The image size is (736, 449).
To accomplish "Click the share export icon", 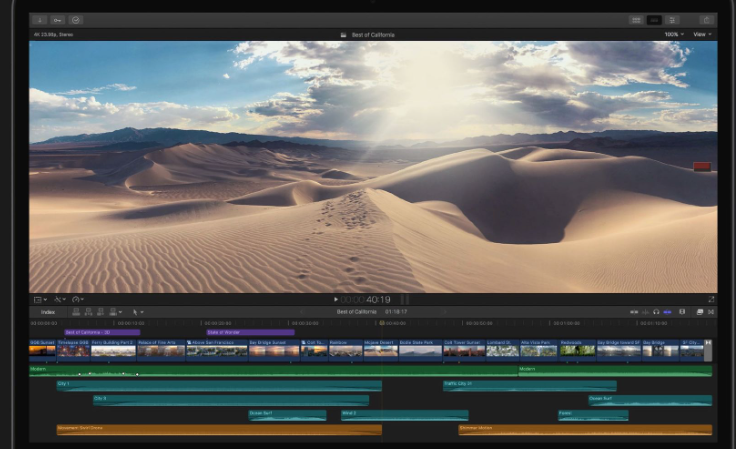I will click(x=706, y=20).
